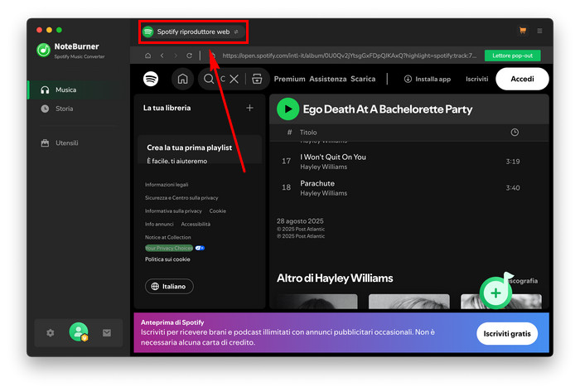Screen dimensions: 580x392
Task: Open the Browse icon next to search
Action: click(257, 79)
